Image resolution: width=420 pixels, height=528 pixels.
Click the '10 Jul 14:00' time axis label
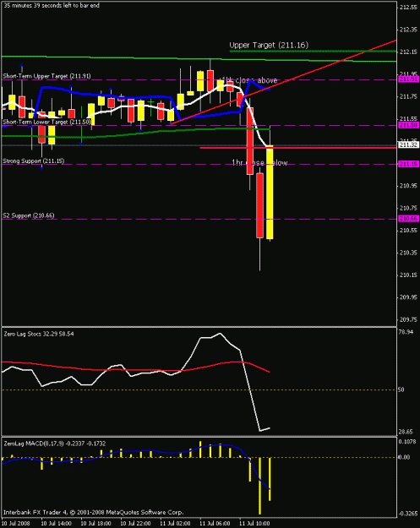[57, 523]
